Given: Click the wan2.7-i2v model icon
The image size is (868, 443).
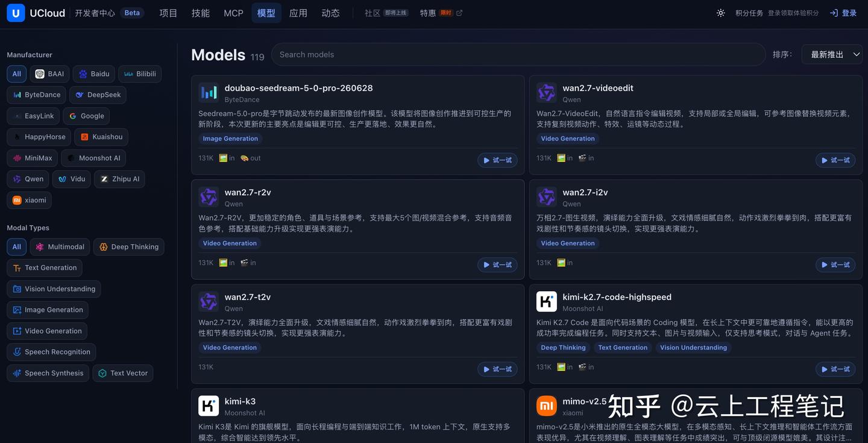Looking at the screenshot, I should pos(547,197).
